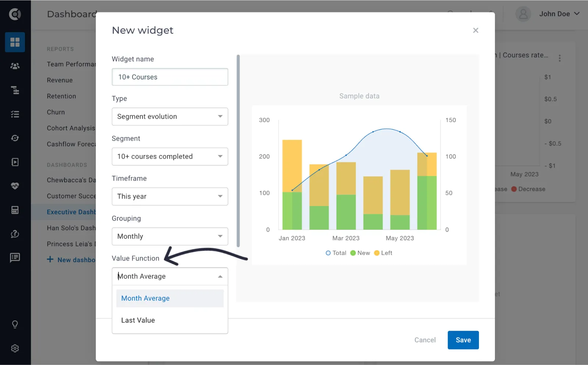This screenshot has width=588, height=365.
Task: Click the Widget name input field
Action: tap(170, 77)
